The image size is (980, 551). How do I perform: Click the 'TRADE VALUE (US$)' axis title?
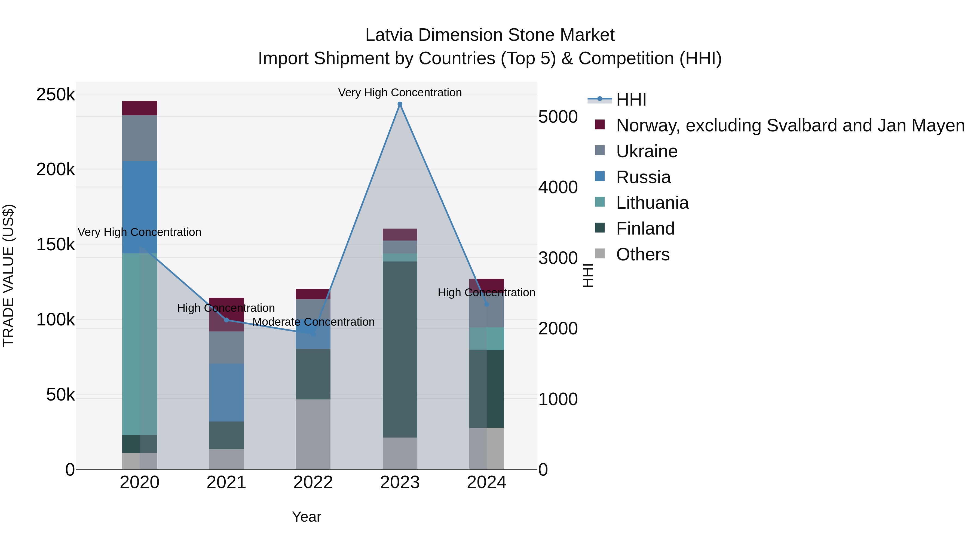(8, 275)
